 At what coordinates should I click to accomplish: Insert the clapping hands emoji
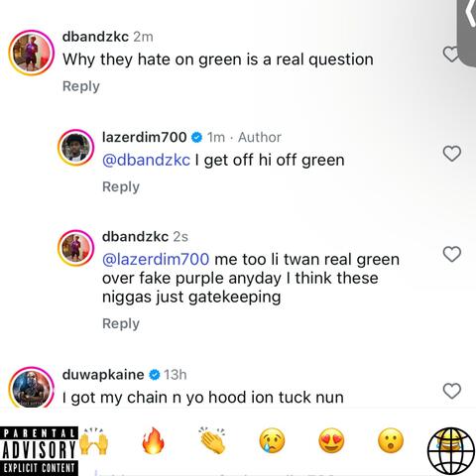212,440
